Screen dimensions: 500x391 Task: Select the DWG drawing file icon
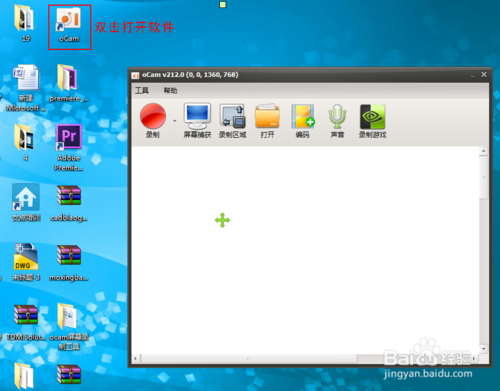pos(26,262)
